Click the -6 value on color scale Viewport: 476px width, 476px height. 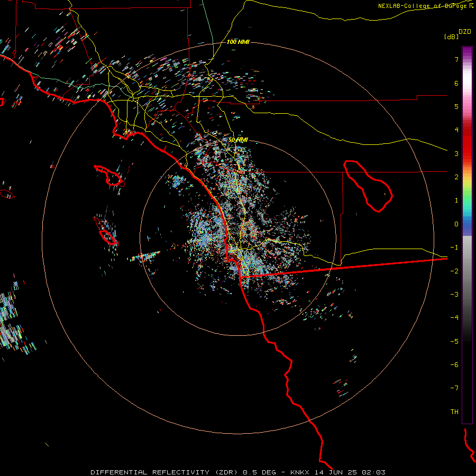pyautogui.click(x=454, y=365)
